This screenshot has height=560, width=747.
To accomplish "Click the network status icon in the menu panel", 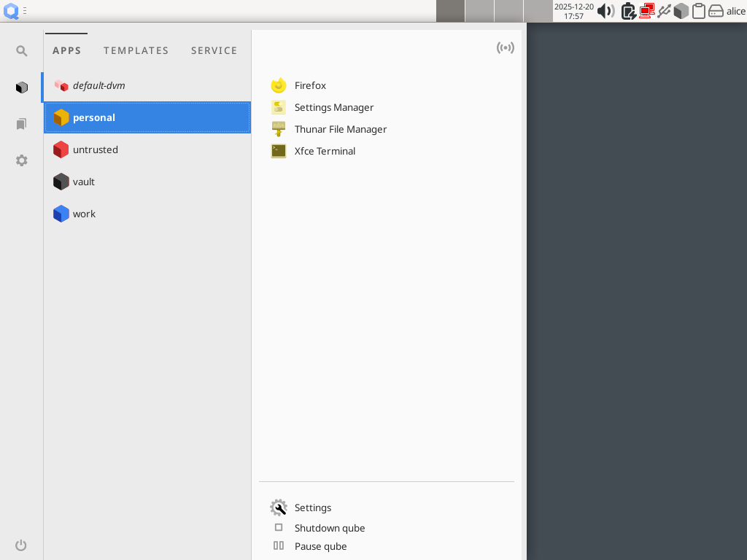I will point(506,47).
